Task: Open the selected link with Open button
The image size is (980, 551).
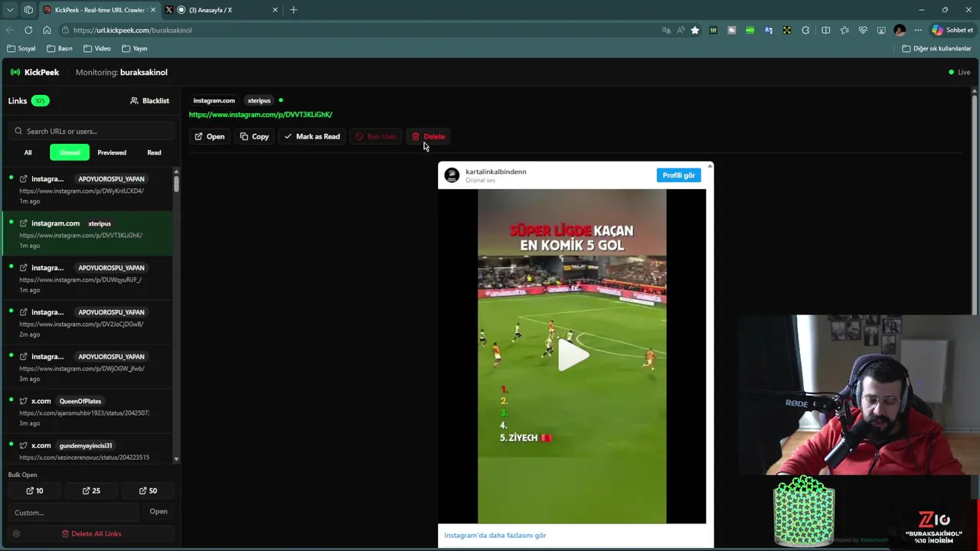Action: 209,136
